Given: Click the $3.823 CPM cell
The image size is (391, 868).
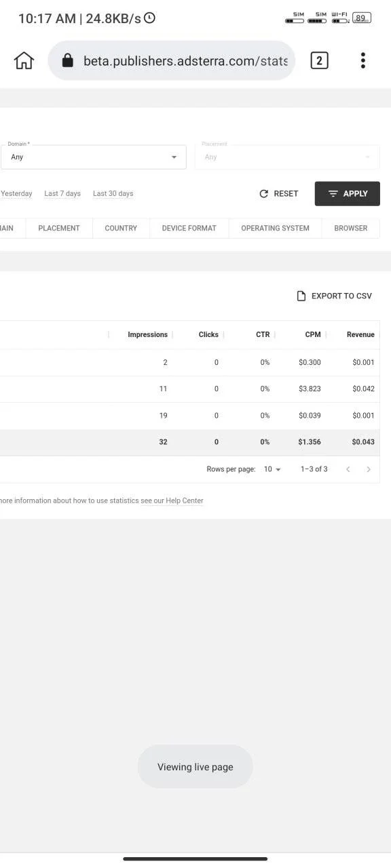Looking at the screenshot, I should (x=310, y=389).
